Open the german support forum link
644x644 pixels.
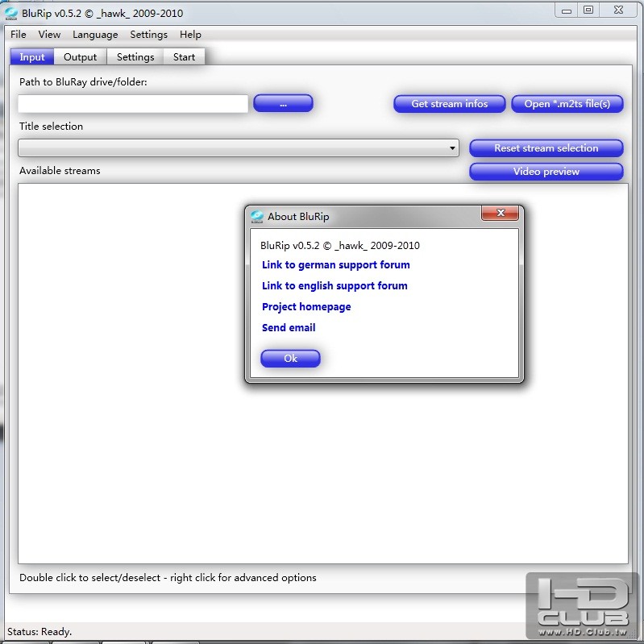(335, 264)
